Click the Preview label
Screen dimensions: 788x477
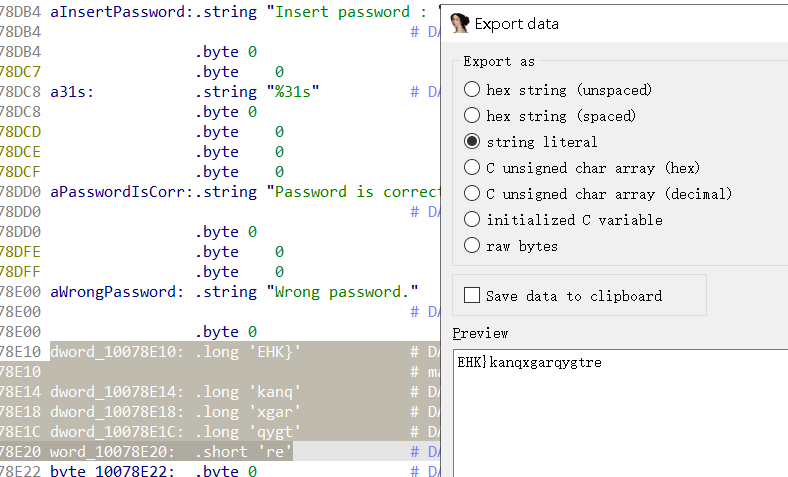[480, 333]
